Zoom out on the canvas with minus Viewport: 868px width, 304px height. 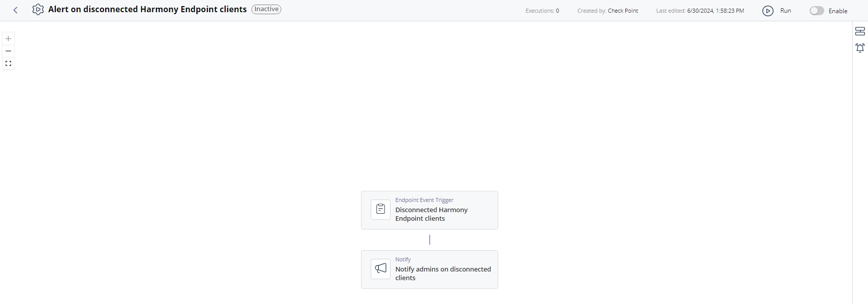(8, 51)
